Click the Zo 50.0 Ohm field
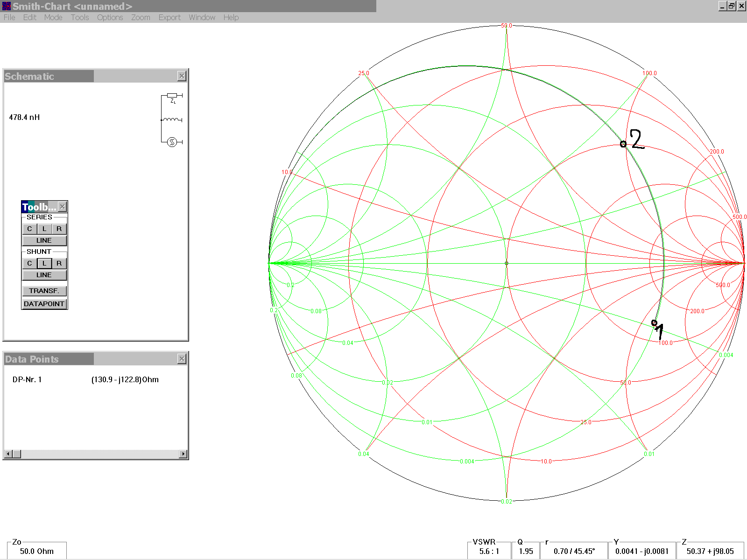The image size is (747, 560). point(37,551)
